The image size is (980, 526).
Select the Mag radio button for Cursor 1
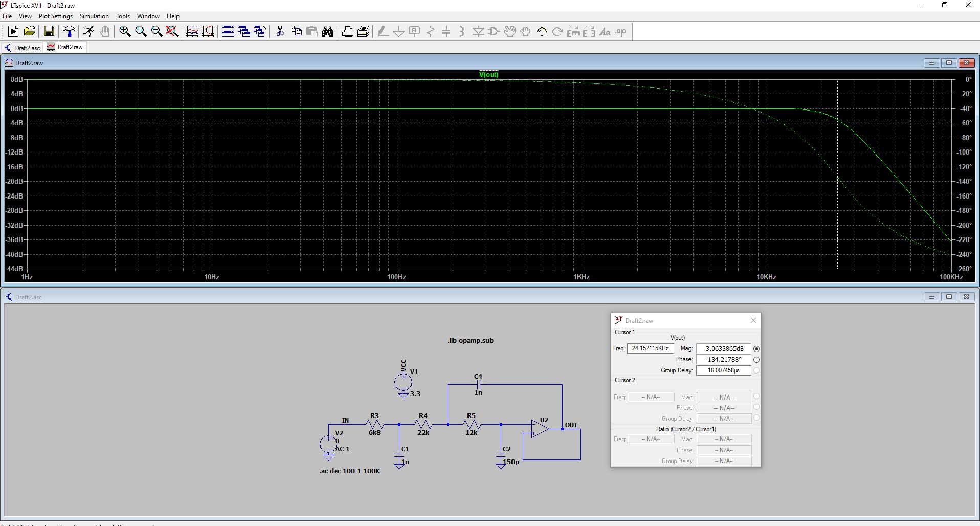click(756, 349)
